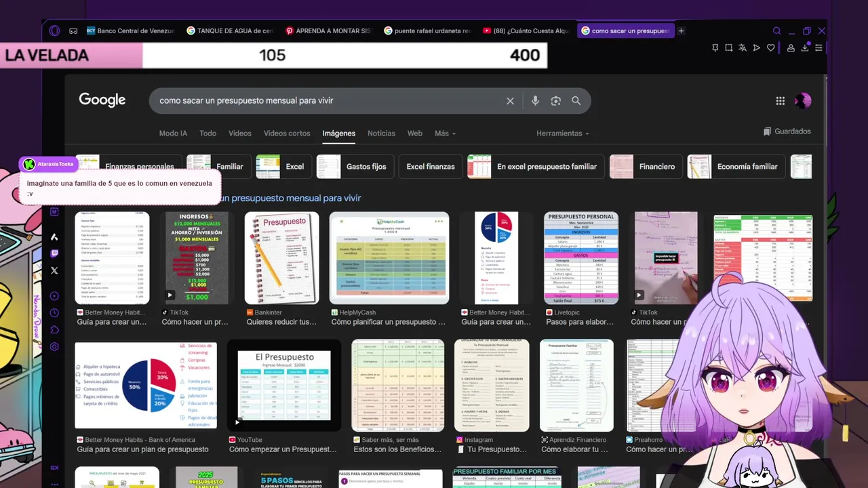Open Bankinter Presupuesto pencil image
Screen dimensions: 868x488
[x=281, y=258]
